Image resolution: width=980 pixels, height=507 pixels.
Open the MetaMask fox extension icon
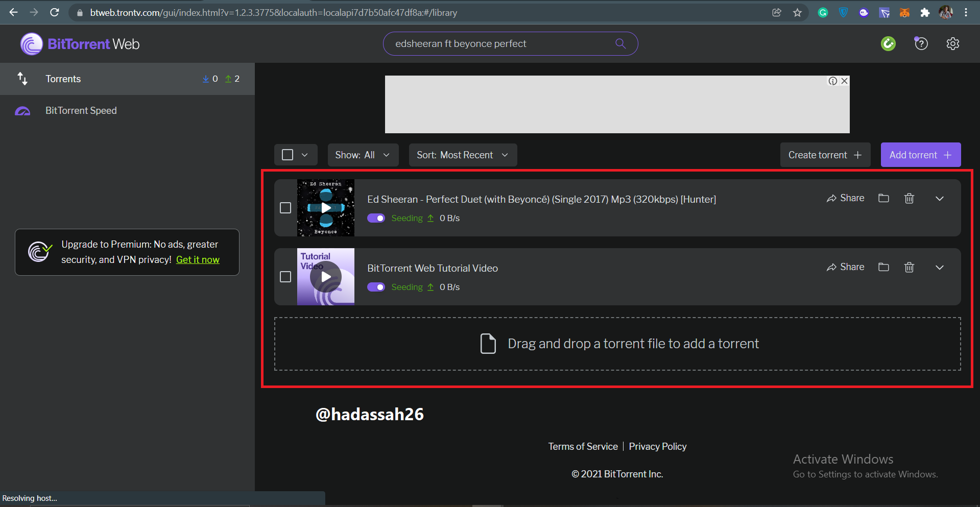pyautogui.click(x=904, y=13)
